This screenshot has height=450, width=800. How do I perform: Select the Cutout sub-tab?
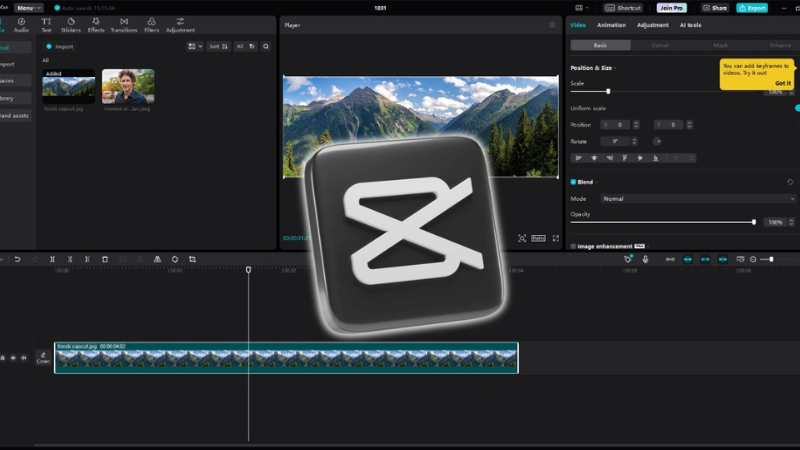[660, 45]
